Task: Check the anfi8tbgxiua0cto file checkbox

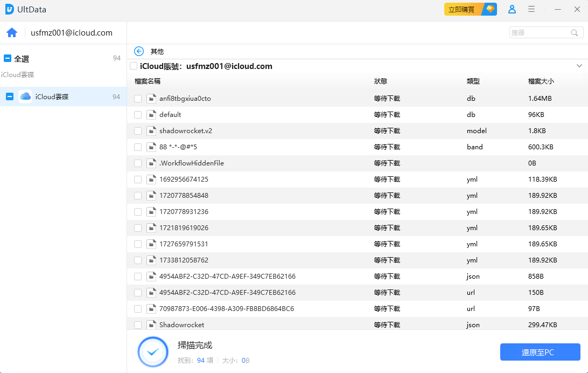Action: pyautogui.click(x=138, y=98)
